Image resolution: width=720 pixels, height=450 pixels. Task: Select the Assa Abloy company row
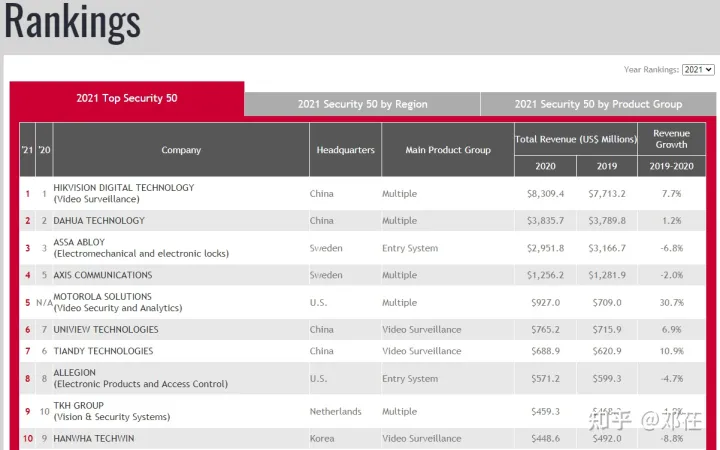pyautogui.click(x=79, y=243)
